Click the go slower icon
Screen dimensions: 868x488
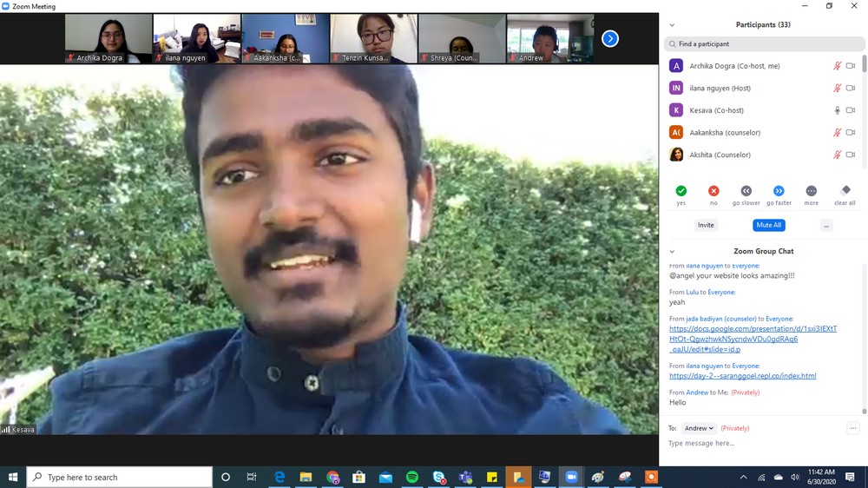[746, 191]
